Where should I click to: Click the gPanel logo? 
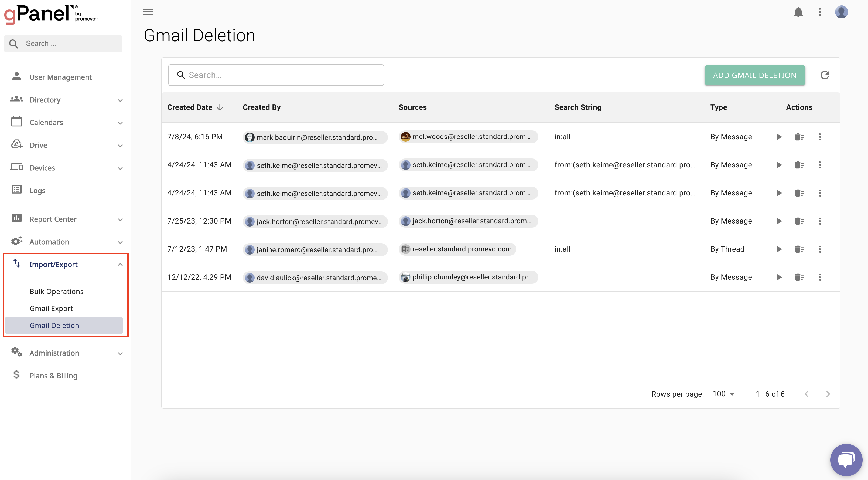click(x=50, y=15)
